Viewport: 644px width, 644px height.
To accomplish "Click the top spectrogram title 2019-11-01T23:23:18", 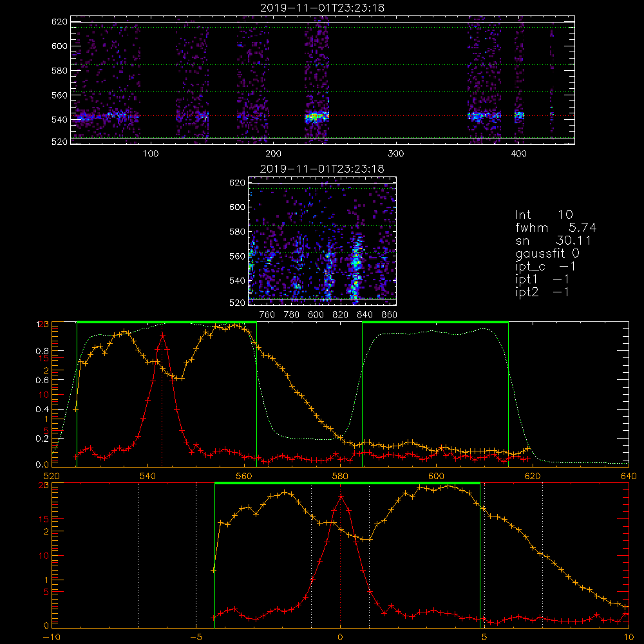I will [x=323, y=8].
